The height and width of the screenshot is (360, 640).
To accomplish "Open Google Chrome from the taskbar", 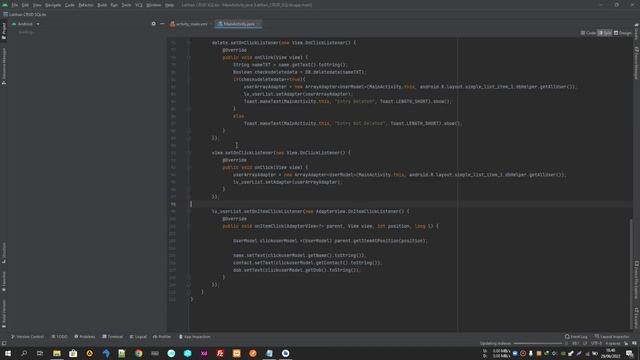I will 138,353.
